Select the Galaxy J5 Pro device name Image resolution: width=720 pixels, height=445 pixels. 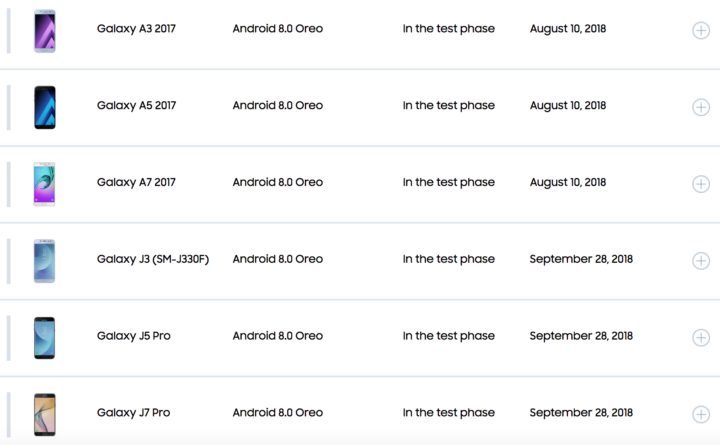tap(133, 336)
